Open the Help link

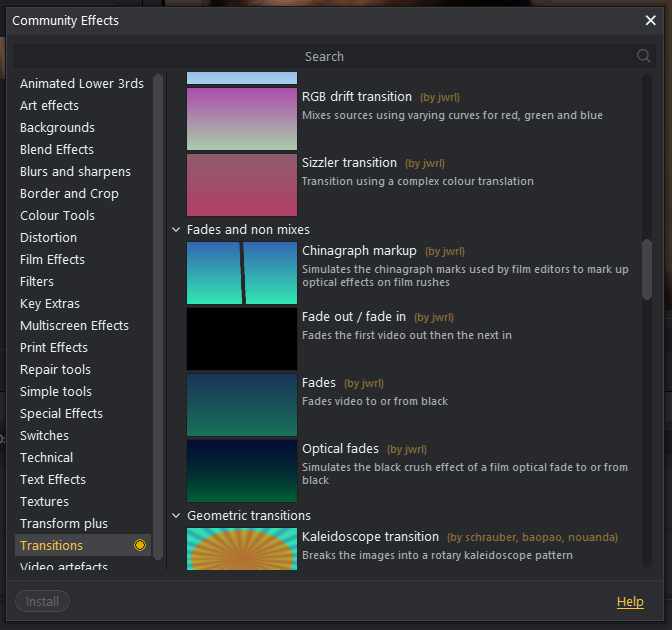630,602
